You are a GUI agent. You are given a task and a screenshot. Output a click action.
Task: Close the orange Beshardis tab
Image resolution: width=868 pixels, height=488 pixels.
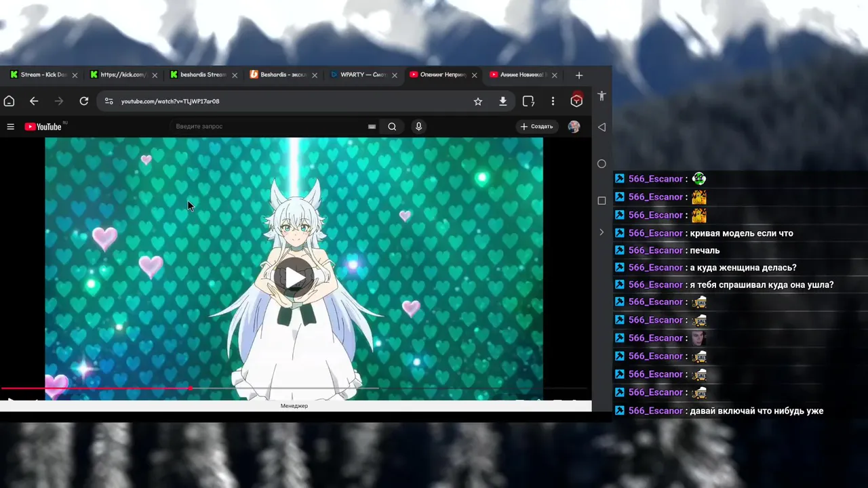point(315,75)
